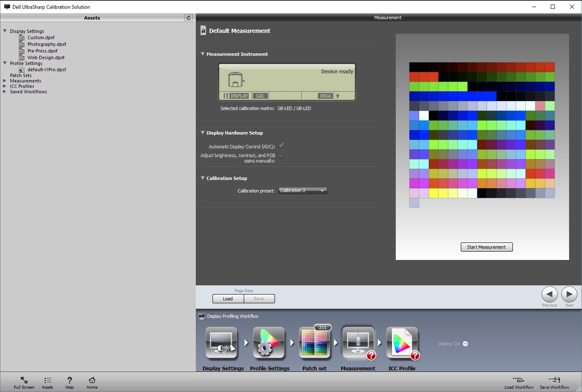Click the Custom.dpxf file icon
This screenshot has height=392, width=582.
pos(22,37)
